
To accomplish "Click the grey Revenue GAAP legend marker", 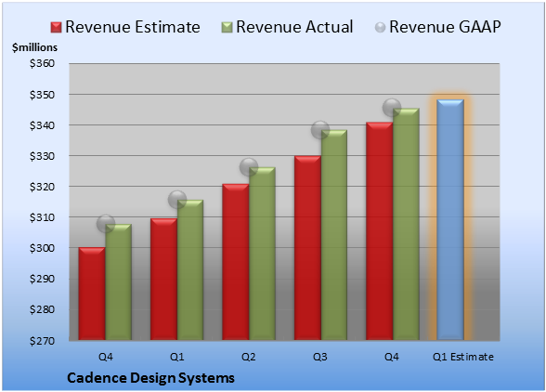I will pos(381,28).
